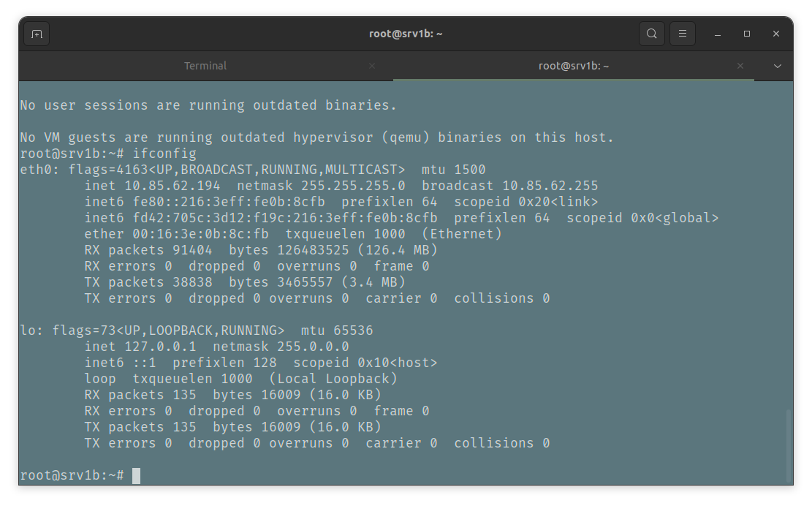Image resolution: width=812 pixels, height=506 pixels.
Task: Switch to the tab labeled Terminal
Action: click(x=205, y=66)
